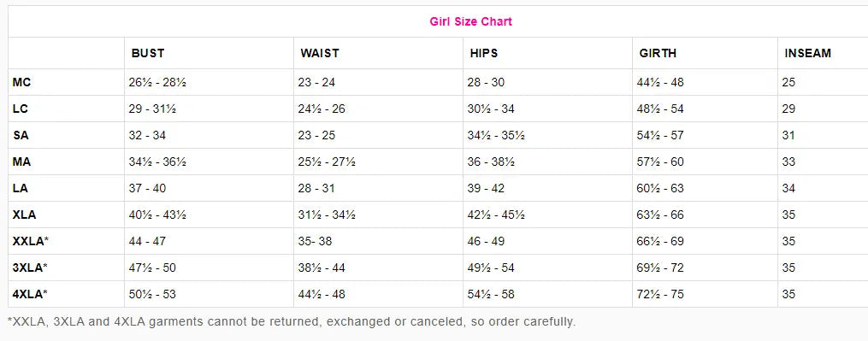868x341 pixels.
Task: Click the MC bust value 26½ - 28½
Action: [157, 83]
